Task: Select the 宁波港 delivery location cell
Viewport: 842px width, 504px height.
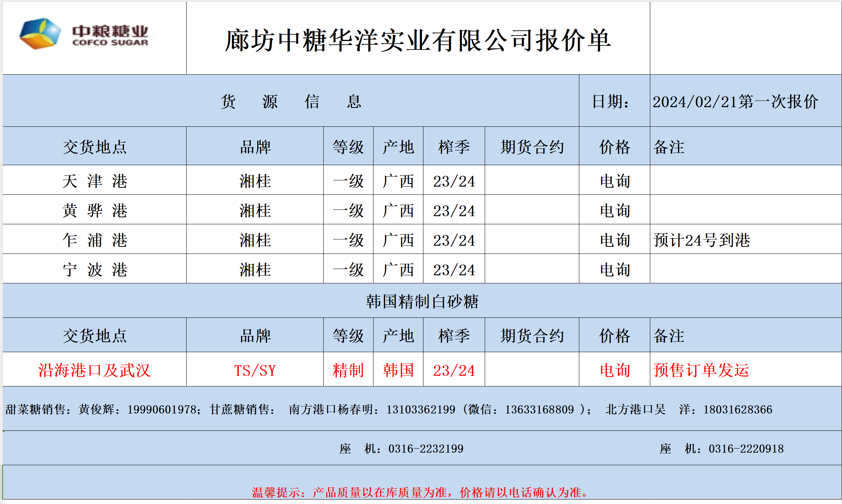Action: [x=95, y=270]
